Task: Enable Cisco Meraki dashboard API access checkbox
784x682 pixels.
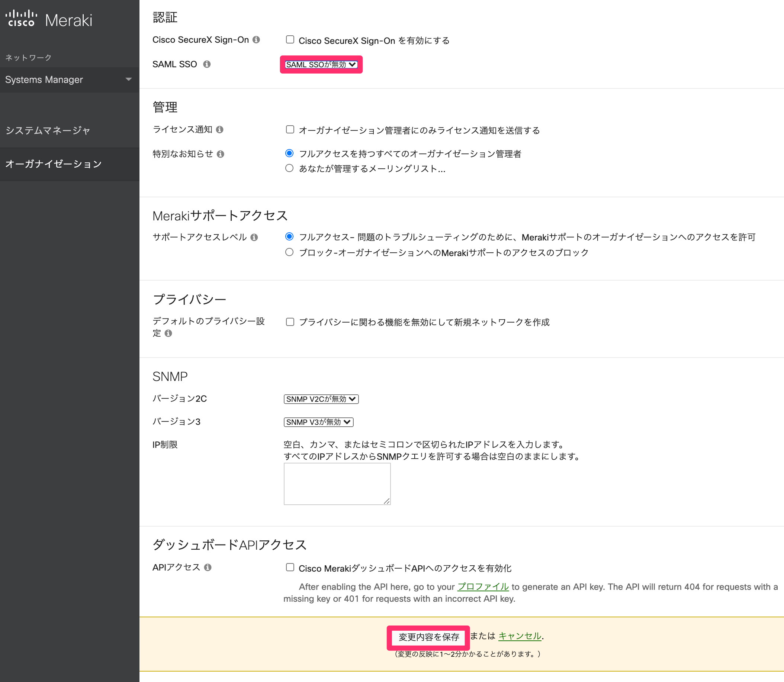Action: [290, 568]
